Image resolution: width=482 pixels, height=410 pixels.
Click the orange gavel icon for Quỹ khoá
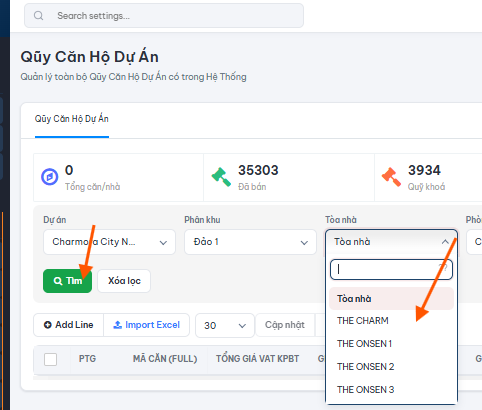[x=391, y=177]
